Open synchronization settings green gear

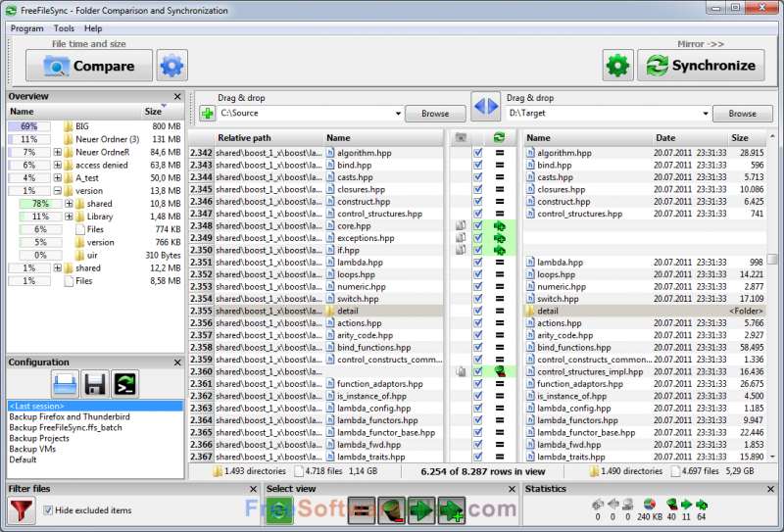617,66
